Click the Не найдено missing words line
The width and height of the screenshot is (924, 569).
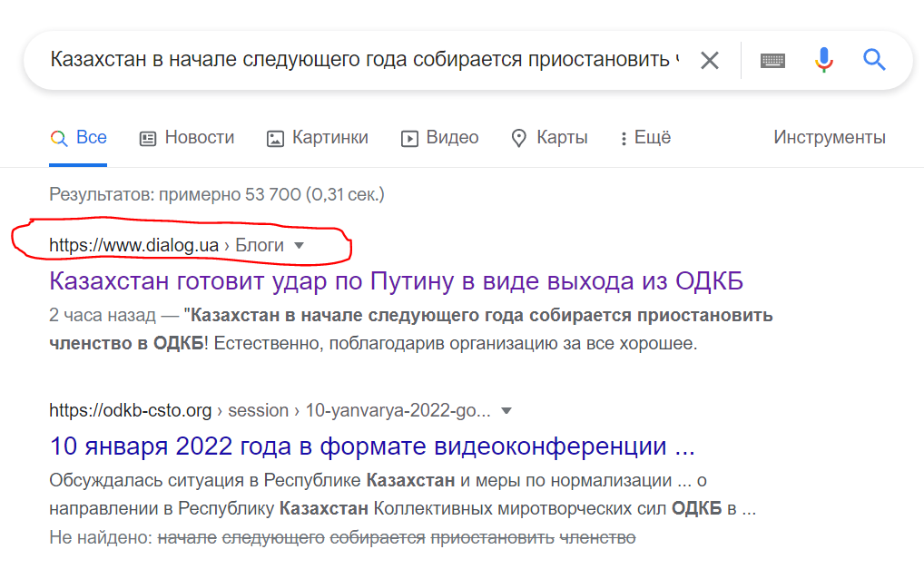point(342,537)
